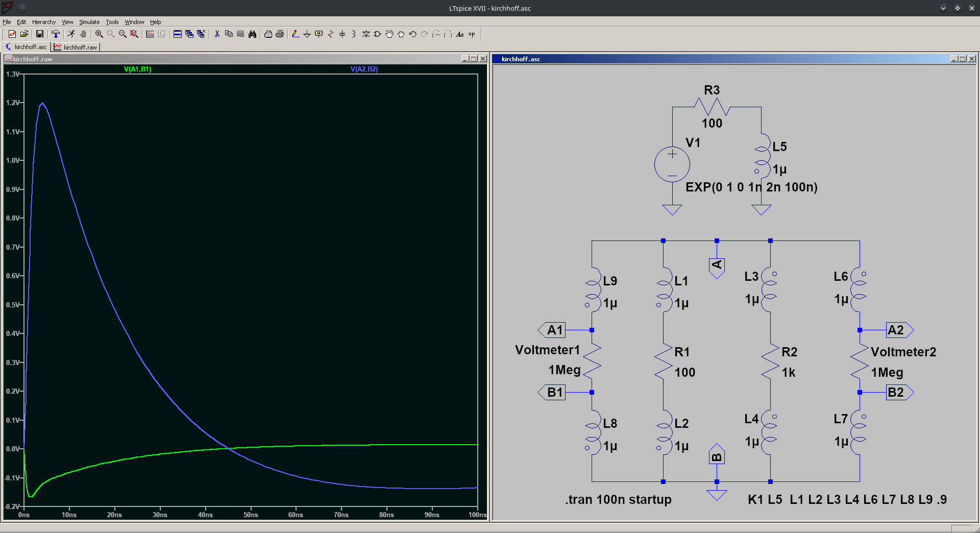Click the Run simulation icon
This screenshot has width=980, height=533.
71,34
